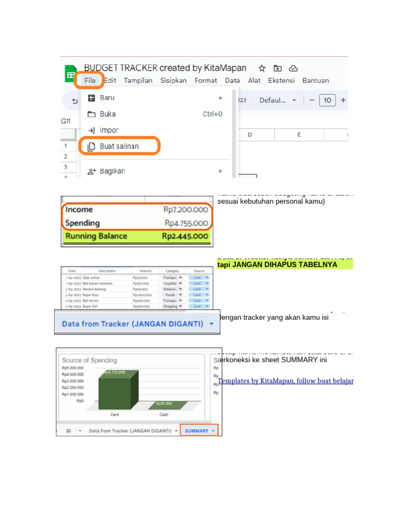
Task: Click the undo arrow icon
Action: coord(75,101)
